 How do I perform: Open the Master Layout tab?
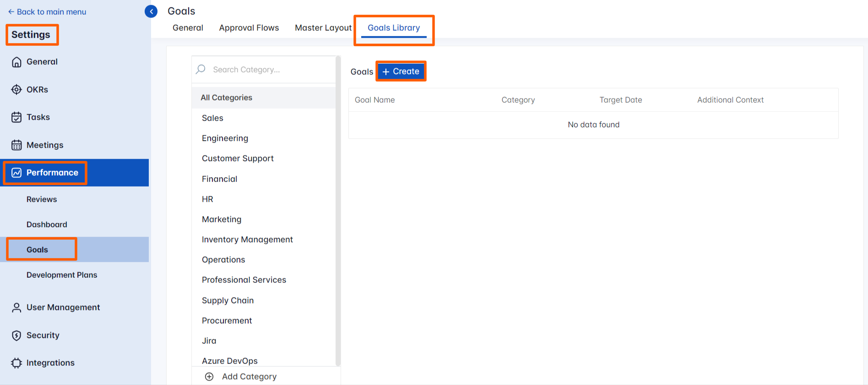(x=323, y=28)
